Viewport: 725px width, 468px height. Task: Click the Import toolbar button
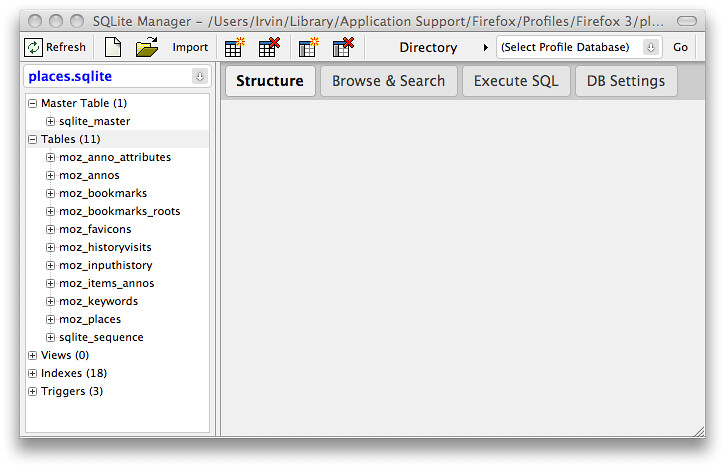190,47
